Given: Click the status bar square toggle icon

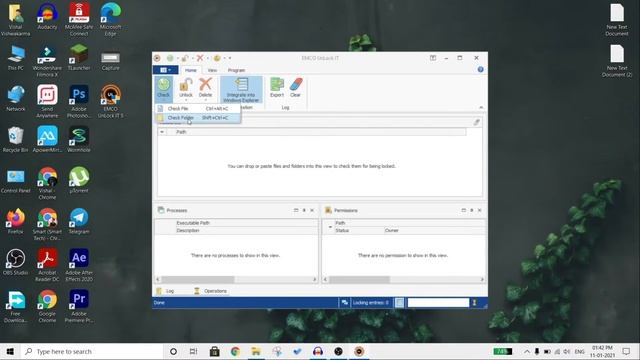Looking at the screenshot, I should pos(400,302).
